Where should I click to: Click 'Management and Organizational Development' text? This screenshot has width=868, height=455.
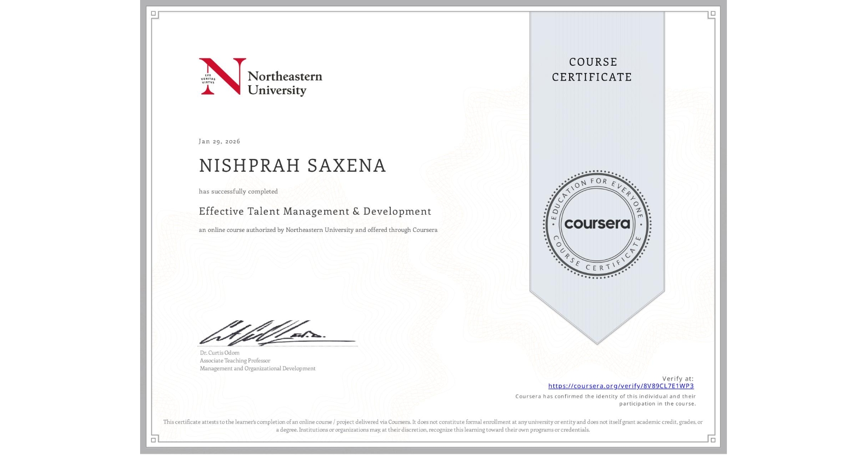(258, 368)
